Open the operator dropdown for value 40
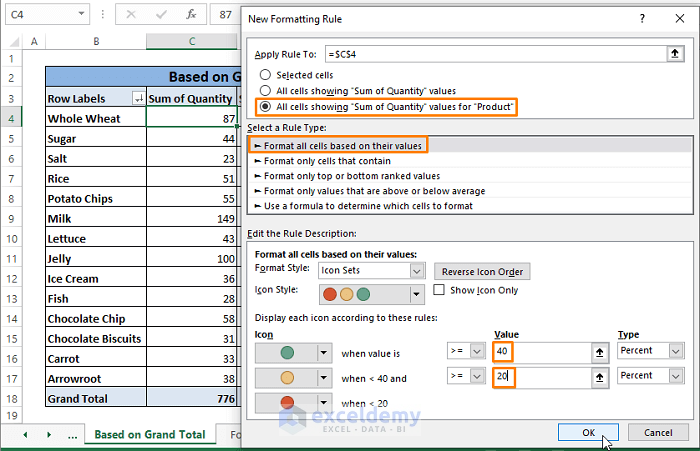The image size is (700, 451). tap(477, 351)
